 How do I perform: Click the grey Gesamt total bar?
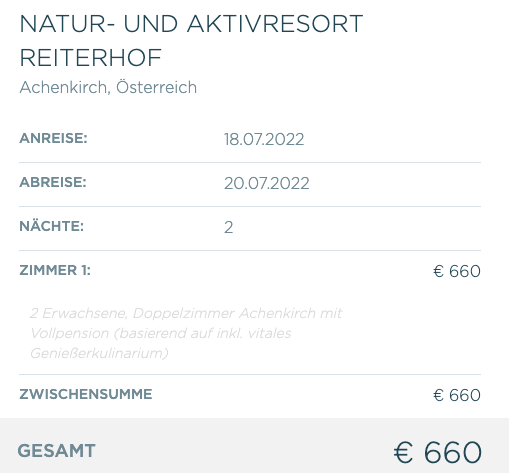coord(254,445)
